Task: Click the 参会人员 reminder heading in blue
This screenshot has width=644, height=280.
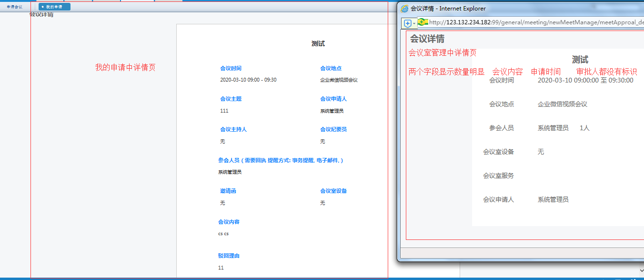Action: click(281, 160)
